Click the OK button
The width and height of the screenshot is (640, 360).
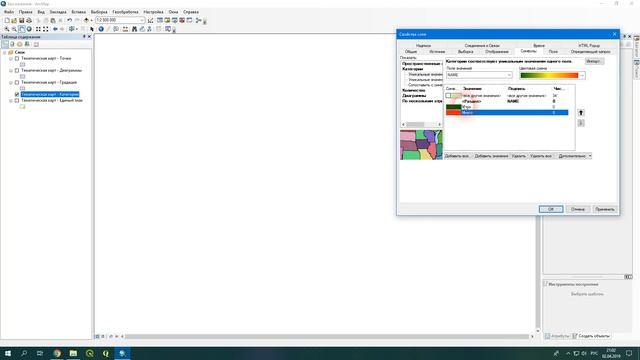click(x=551, y=209)
